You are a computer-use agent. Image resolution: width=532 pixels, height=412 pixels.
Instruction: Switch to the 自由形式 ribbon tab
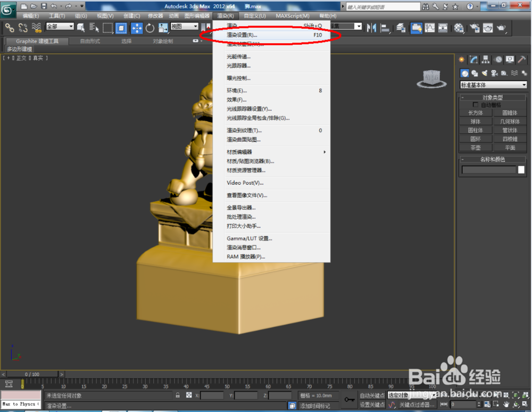90,41
